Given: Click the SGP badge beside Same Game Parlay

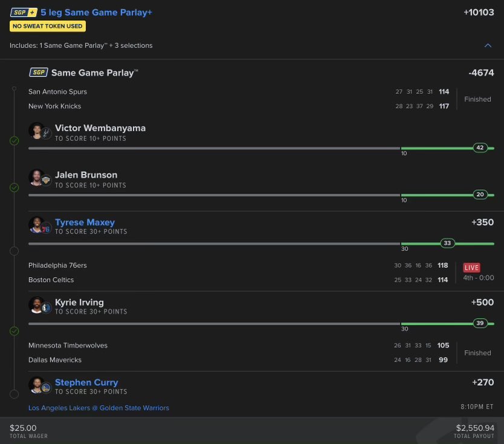Looking at the screenshot, I should (x=39, y=73).
